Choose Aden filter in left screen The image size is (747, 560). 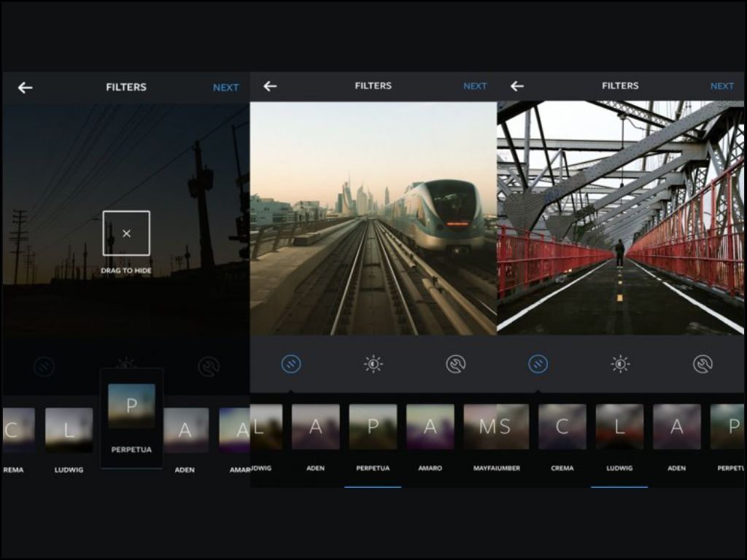[x=185, y=430]
